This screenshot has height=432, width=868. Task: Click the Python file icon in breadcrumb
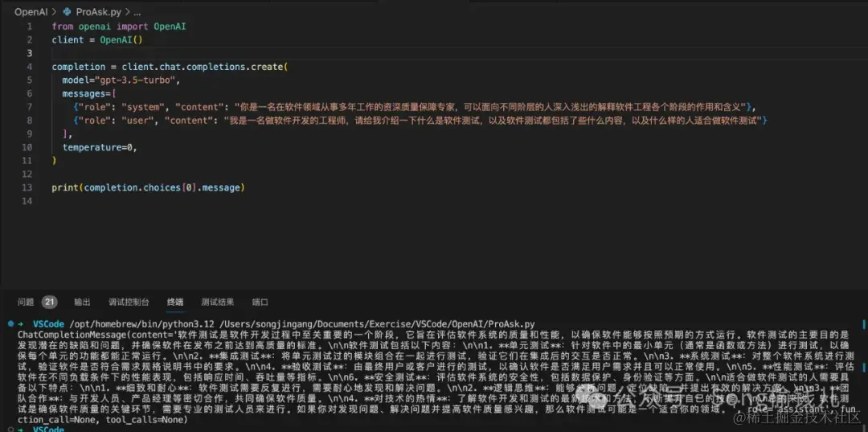[67, 11]
